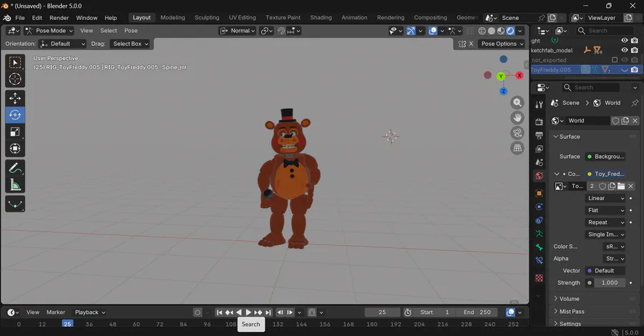Switch to the Sculpting workspace tab

[207, 18]
